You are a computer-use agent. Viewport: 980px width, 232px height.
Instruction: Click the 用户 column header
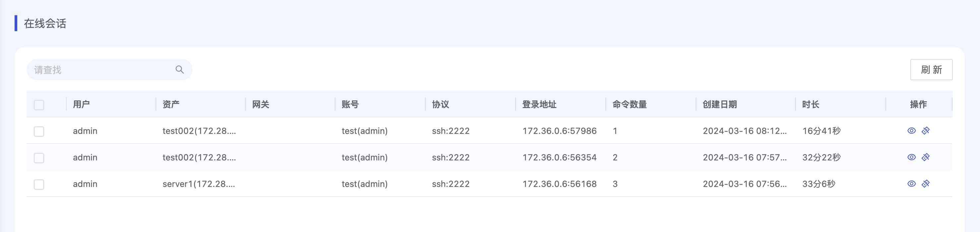tap(81, 104)
